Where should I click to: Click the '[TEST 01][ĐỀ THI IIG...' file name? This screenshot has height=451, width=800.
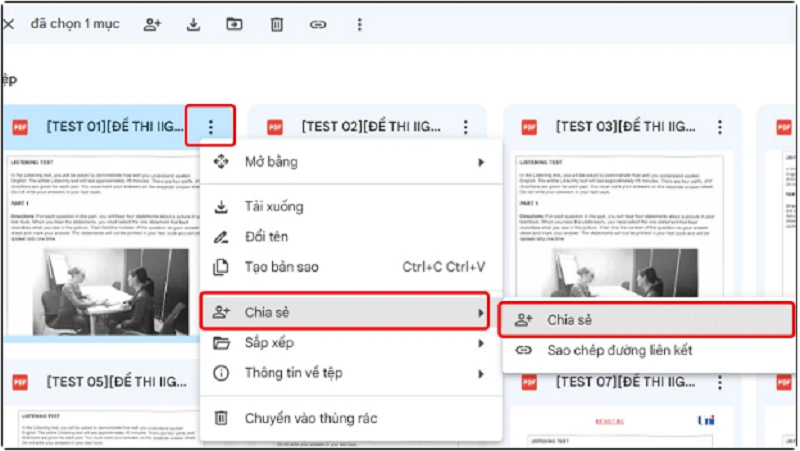(x=115, y=127)
